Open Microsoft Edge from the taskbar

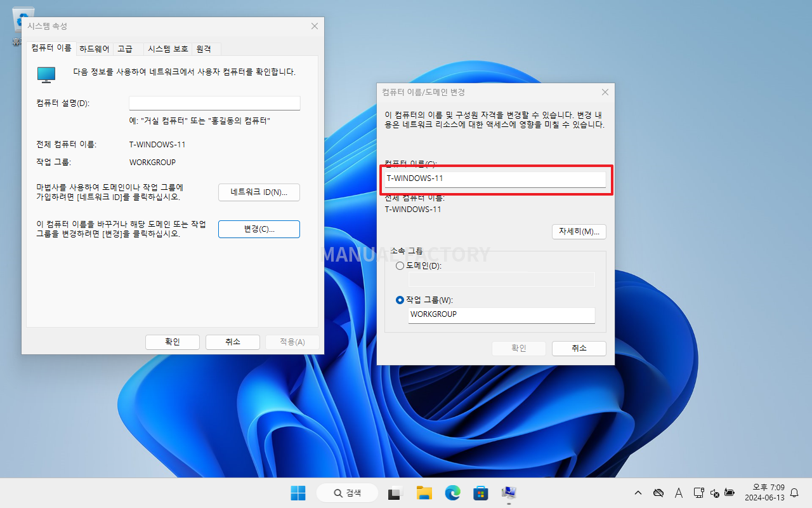coord(452,493)
